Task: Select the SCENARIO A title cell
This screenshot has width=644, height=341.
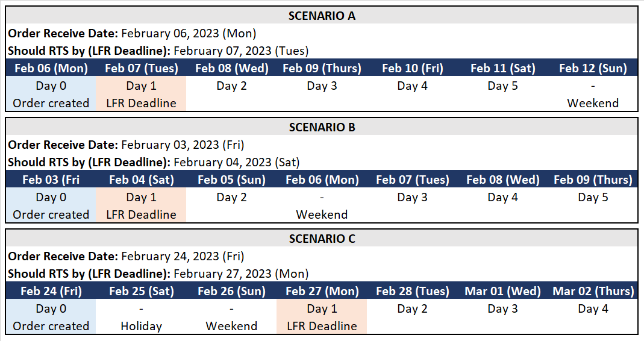Action: point(322,16)
